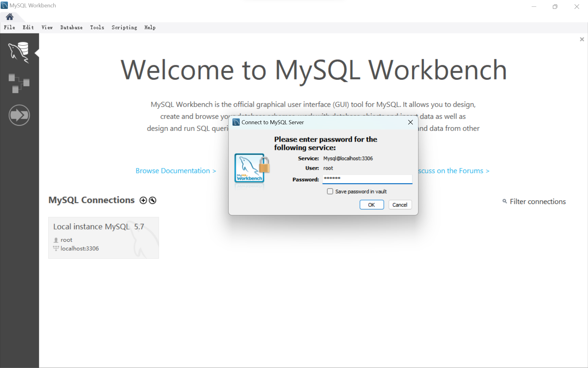This screenshot has height=368, width=588.
Task: Open Manage Connections wrench icon
Action: point(153,200)
